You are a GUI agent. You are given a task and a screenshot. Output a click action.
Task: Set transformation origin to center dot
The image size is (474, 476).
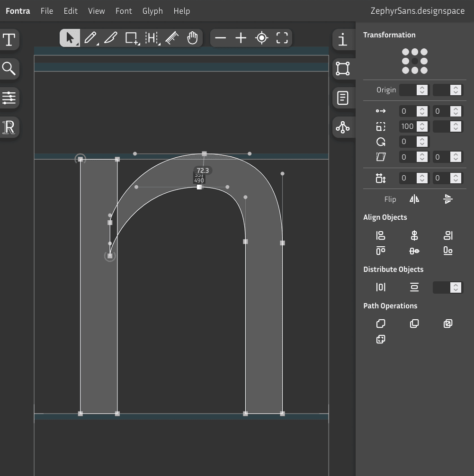(x=415, y=61)
